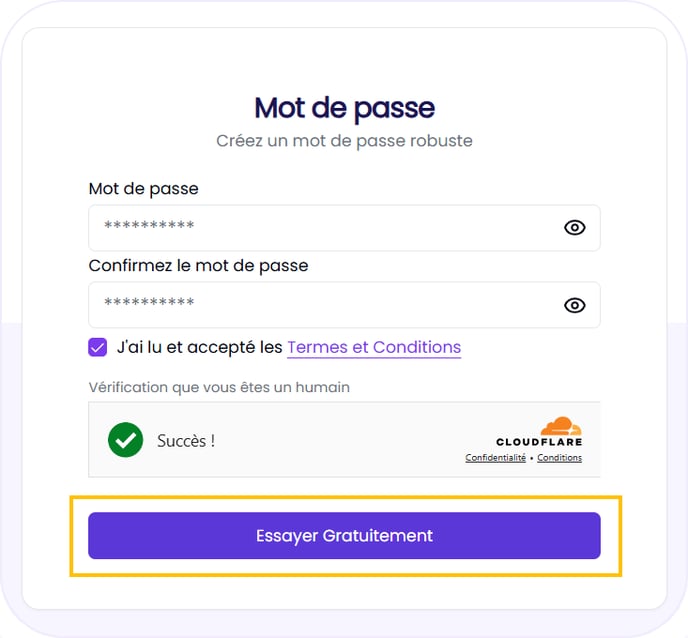688x638 pixels.
Task: Reveal the confirmation password with eye icon
Action: click(574, 305)
